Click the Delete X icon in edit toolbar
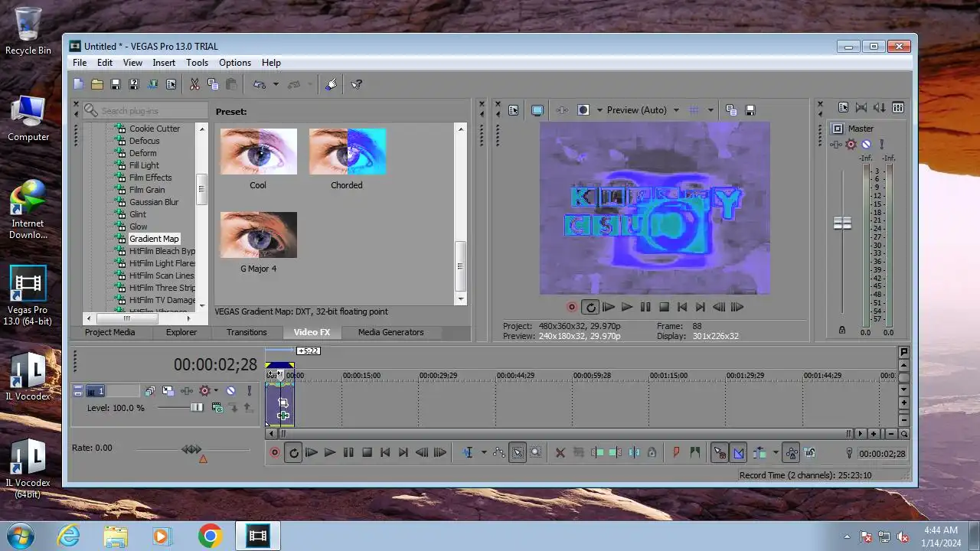Image resolution: width=980 pixels, height=551 pixels. coord(560,453)
